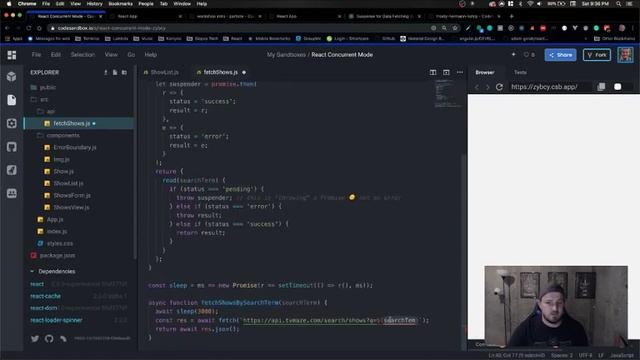640x360 pixels.
Task: Select the Explorer file icon in sidebar
Action: click(12, 100)
